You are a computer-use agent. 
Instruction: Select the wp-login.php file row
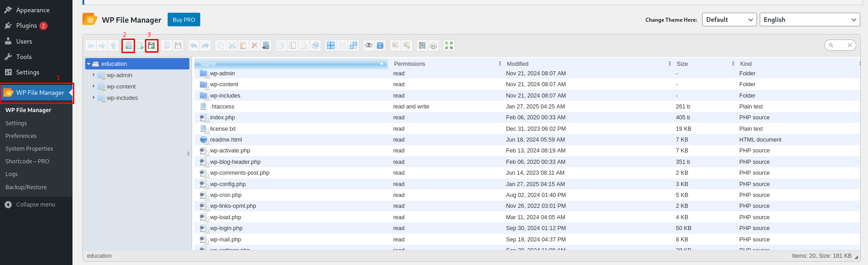[x=527, y=228]
